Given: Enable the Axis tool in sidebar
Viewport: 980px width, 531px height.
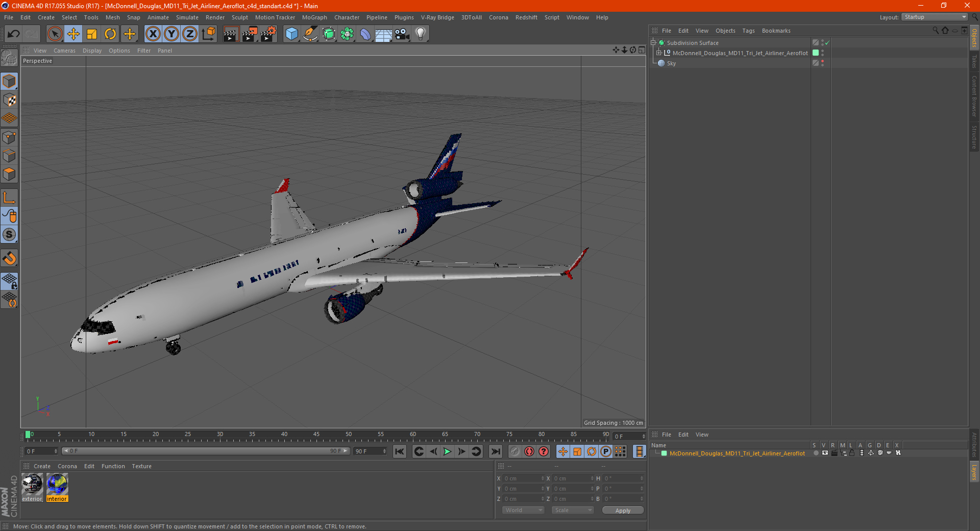Looking at the screenshot, I should coord(9,198).
